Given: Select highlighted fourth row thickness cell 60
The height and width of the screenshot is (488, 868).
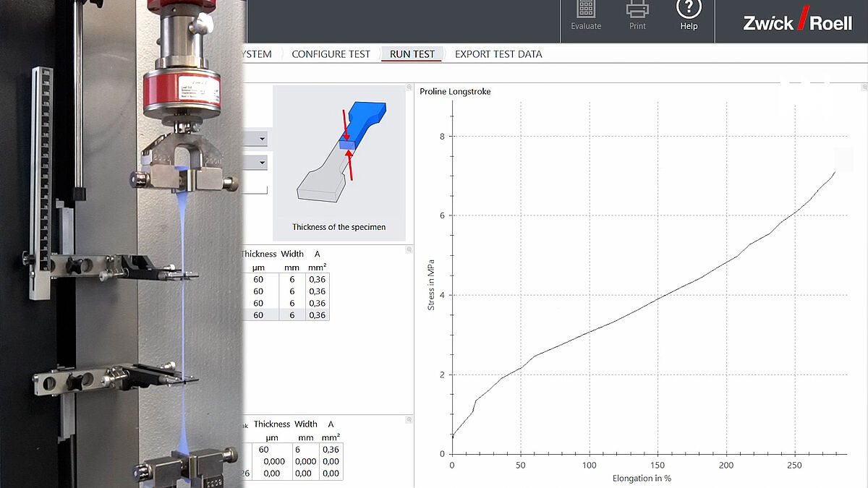Looking at the screenshot, I should point(258,315).
